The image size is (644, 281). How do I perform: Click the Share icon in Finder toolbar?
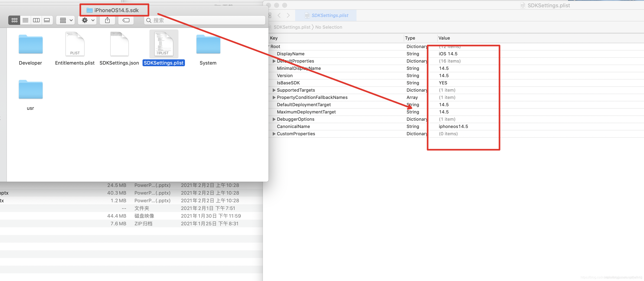[107, 20]
